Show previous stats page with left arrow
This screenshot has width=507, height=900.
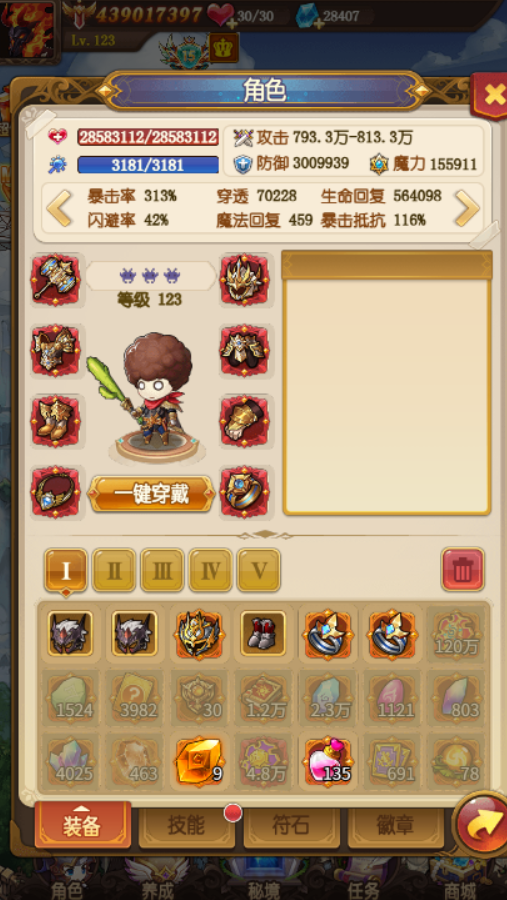tap(59, 208)
